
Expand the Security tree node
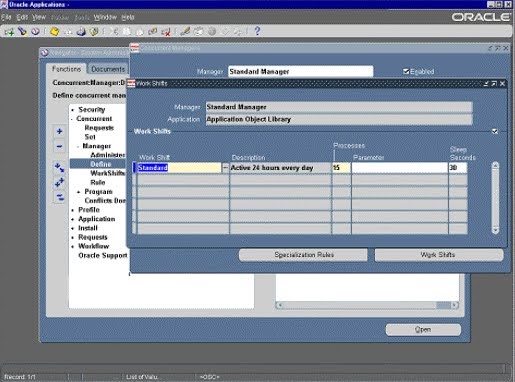pos(73,110)
